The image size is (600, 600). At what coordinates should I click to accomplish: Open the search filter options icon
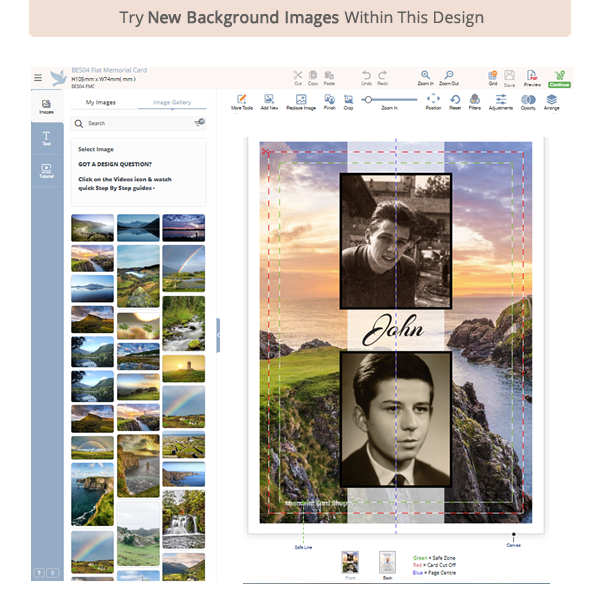199,123
